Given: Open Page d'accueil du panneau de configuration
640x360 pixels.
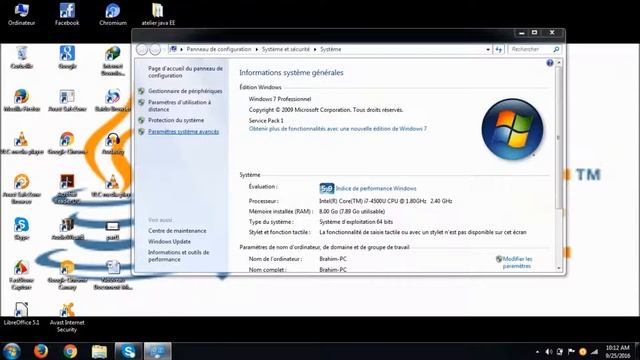Looking at the screenshot, I should click(x=185, y=72).
